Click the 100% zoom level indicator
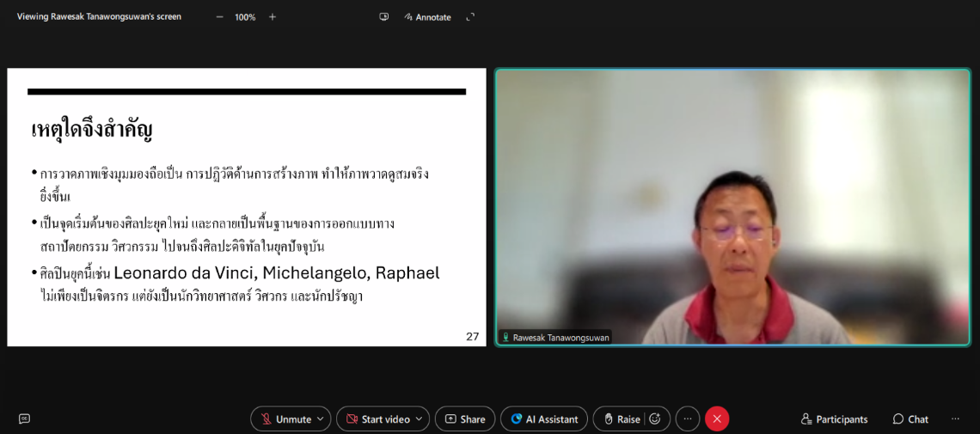 pos(245,17)
